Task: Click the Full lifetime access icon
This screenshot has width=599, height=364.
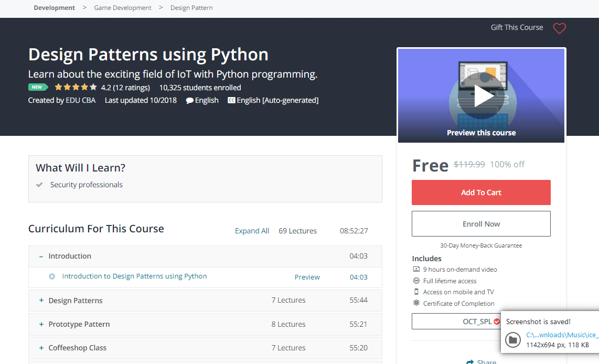Action: pyautogui.click(x=416, y=281)
